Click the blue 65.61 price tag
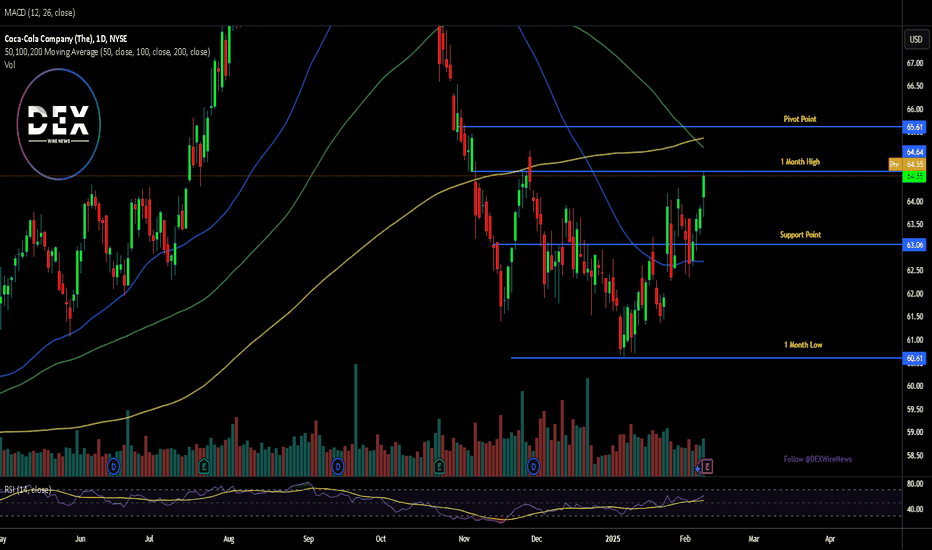 [914, 127]
